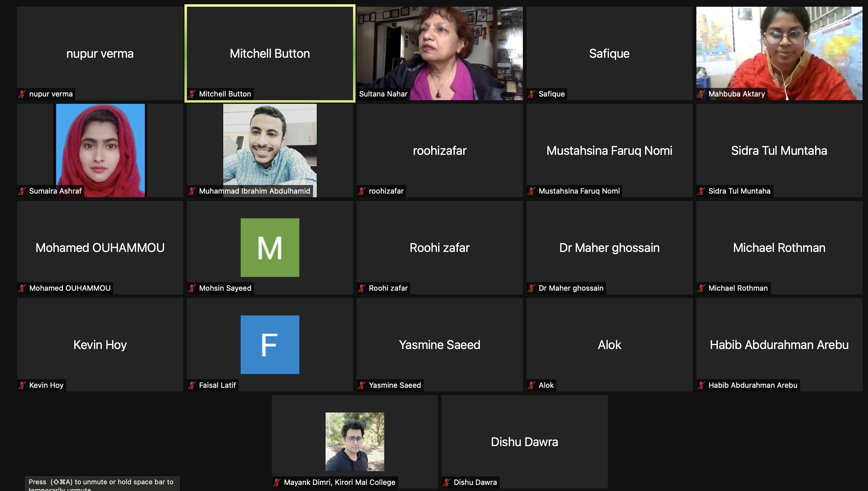Click the blue F avatar of Faisal Latif
868x491 pixels.
click(270, 345)
